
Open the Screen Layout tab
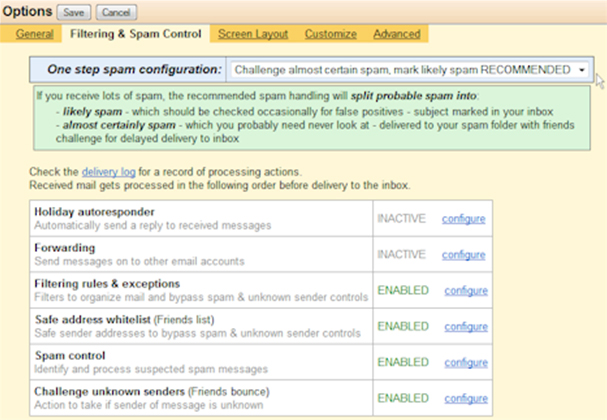coord(251,34)
